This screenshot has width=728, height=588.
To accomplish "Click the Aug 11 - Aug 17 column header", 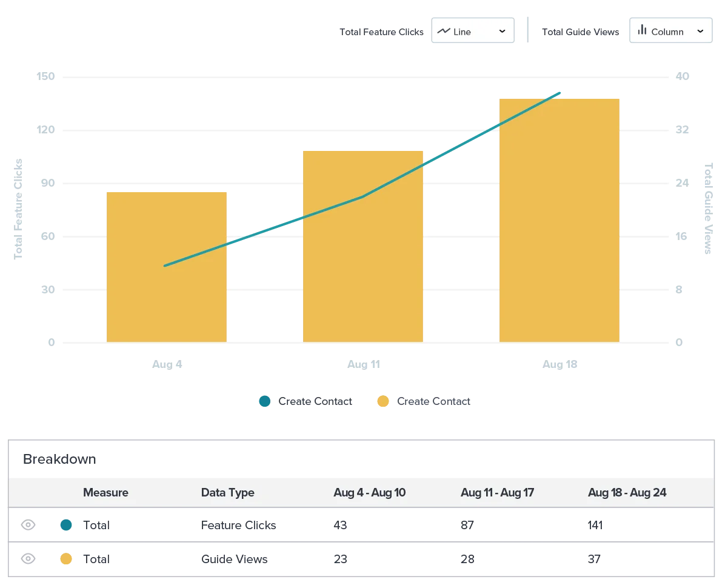I will coord(497,492).
